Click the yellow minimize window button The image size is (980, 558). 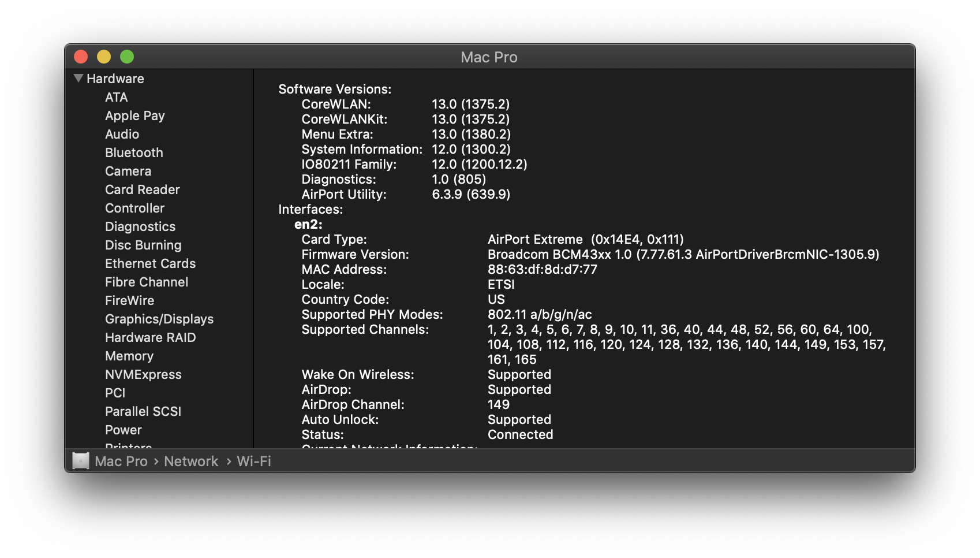[104, 57]
